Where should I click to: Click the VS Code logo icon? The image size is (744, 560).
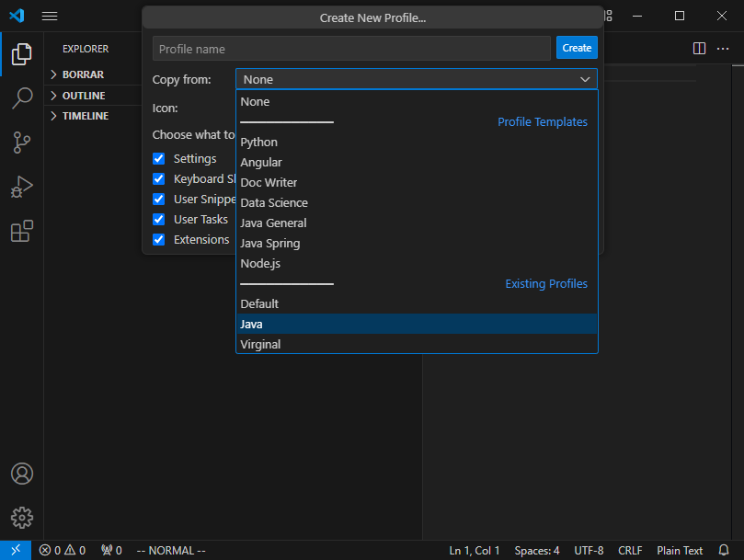[17, 16]
